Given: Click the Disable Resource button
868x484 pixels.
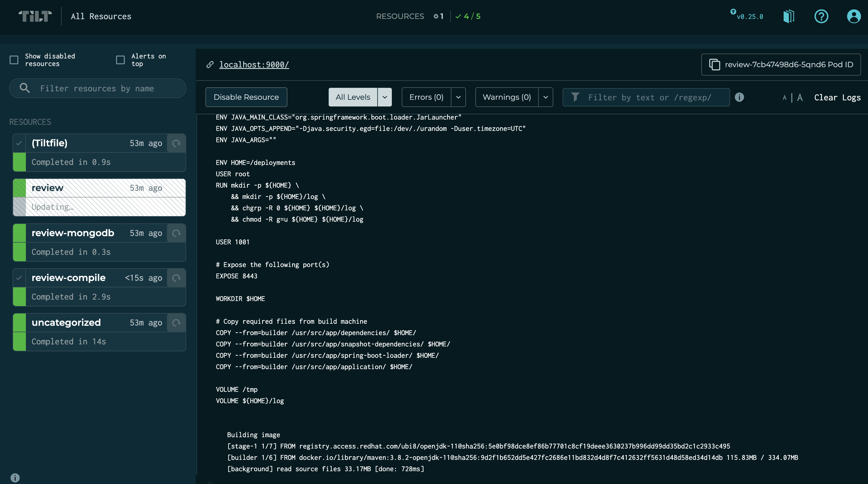Looking at the screenshot, I should pyautogui.click(x=246, y=97).
